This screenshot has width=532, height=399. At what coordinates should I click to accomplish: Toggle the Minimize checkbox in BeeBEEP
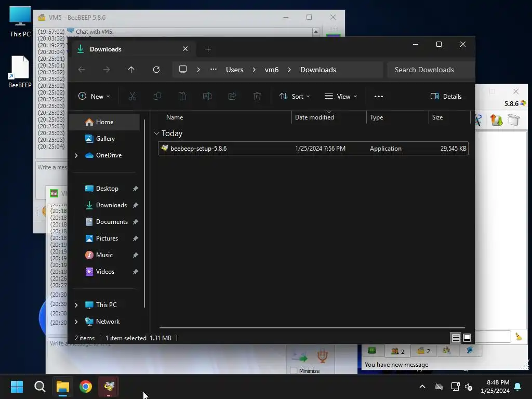[294, 370]
